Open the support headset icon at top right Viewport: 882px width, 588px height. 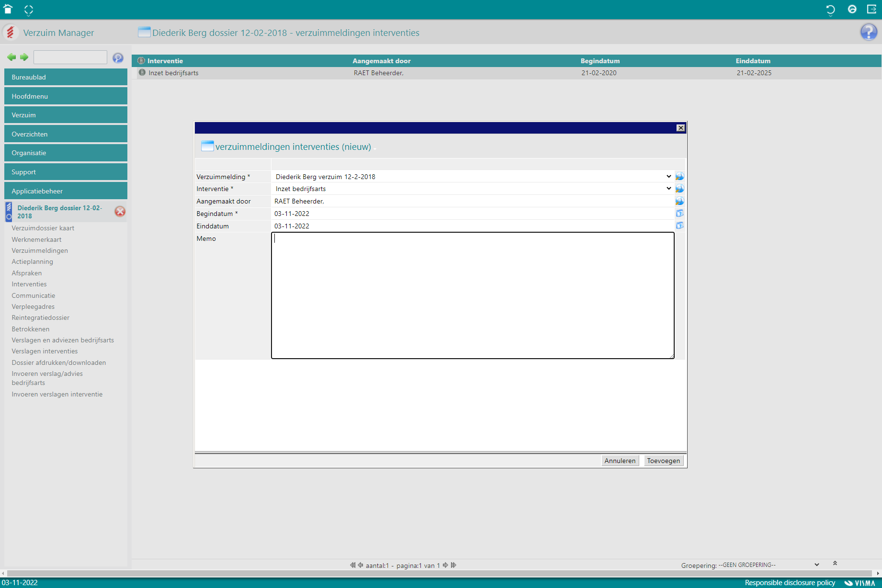point(852,9)
